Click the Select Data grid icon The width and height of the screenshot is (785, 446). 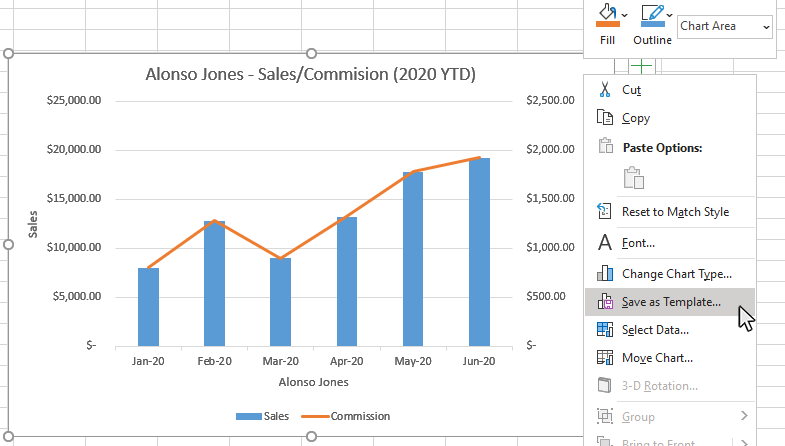tap(605, 329)
